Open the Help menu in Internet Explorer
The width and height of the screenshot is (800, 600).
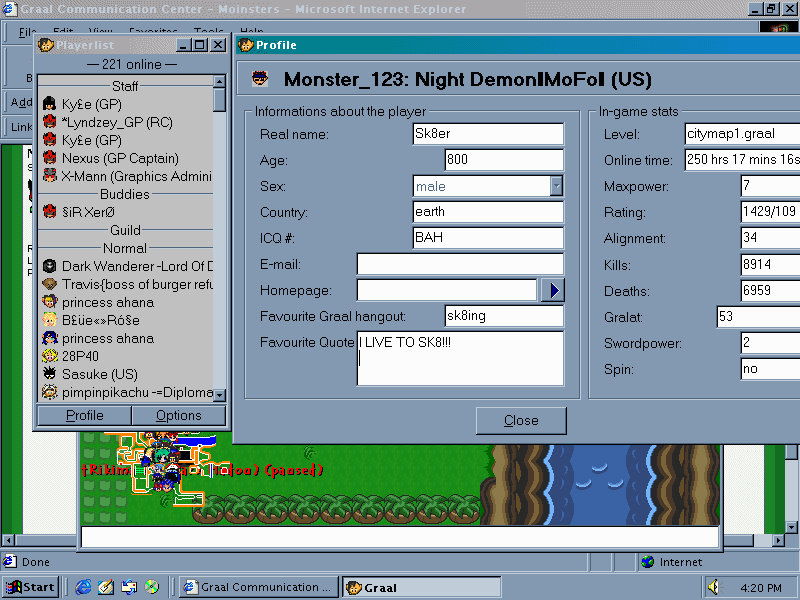coord(252,32)
